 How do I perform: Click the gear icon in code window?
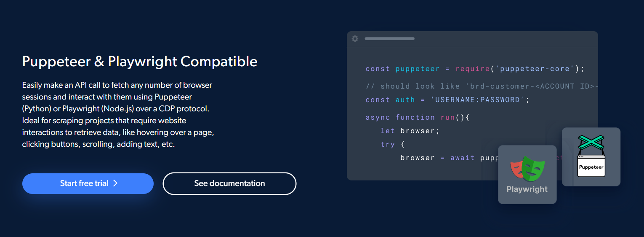tap(355, 38)
